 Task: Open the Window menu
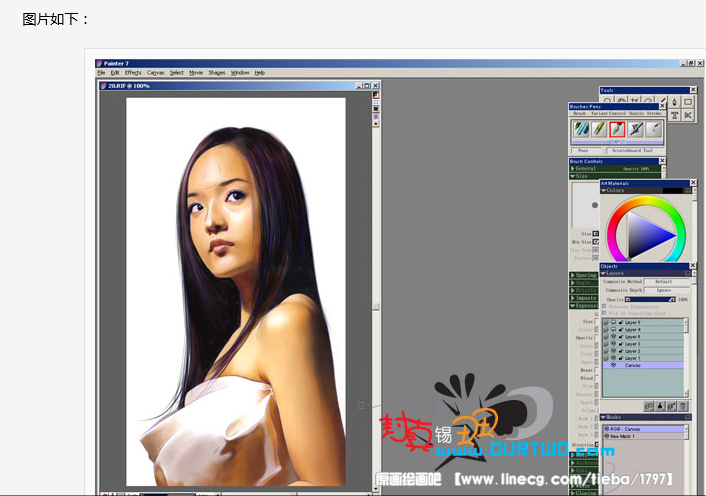click(240, 72)
